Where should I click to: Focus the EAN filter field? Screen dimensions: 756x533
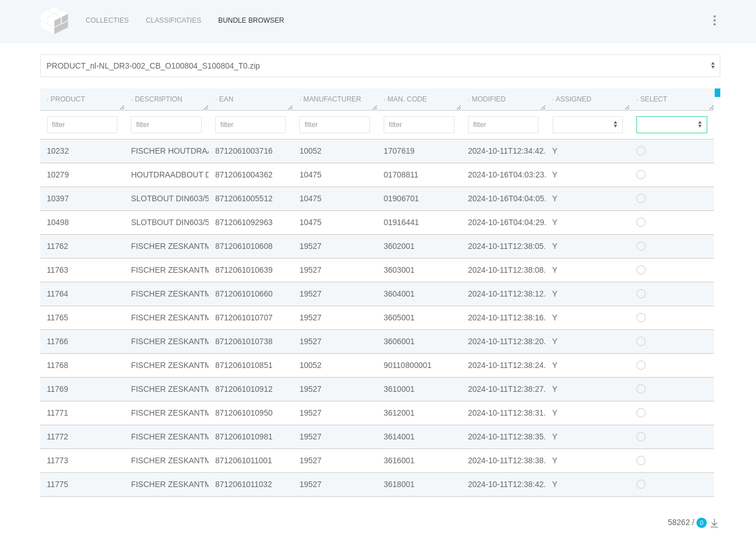(x=250, y=125)
